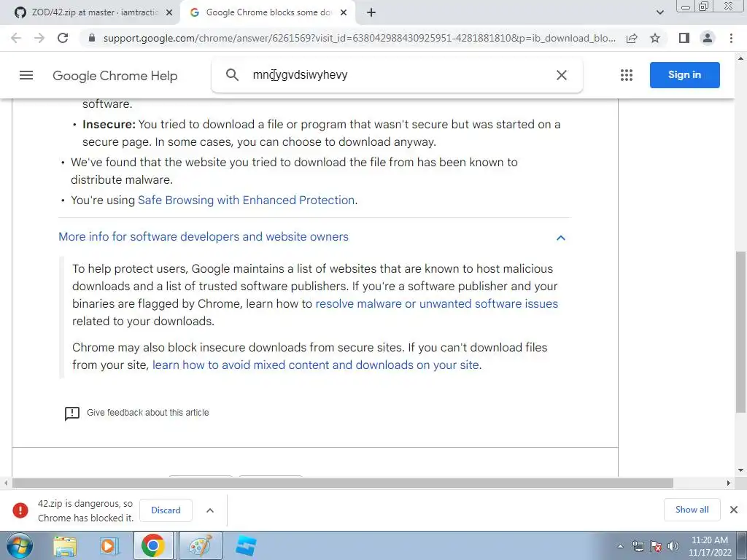Clear the search box text
The image size is (747, 560).
562,75
